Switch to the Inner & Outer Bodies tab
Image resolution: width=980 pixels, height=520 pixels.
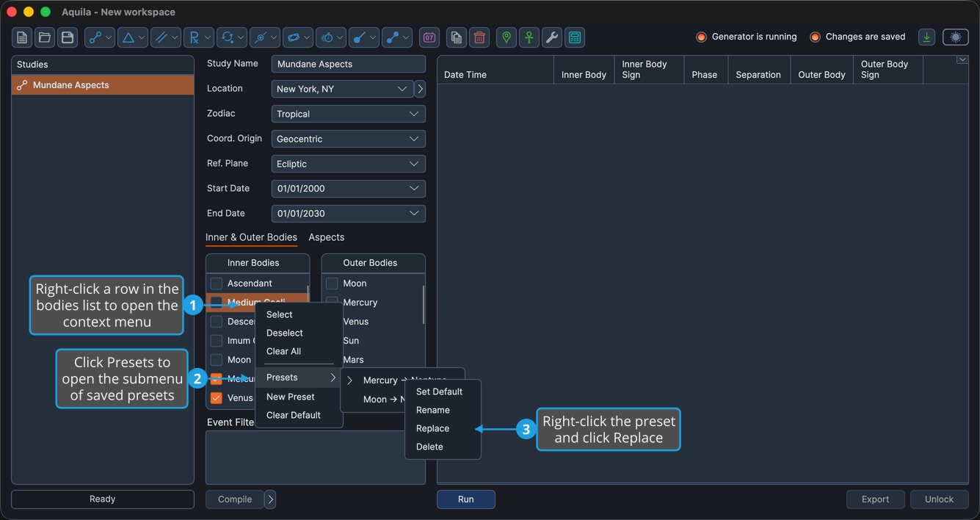point(251,237)
